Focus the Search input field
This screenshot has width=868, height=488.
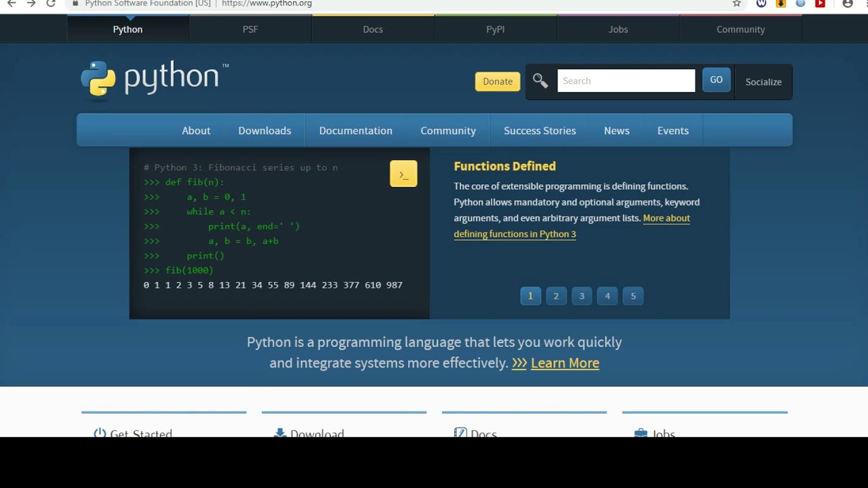pos(626,81)
